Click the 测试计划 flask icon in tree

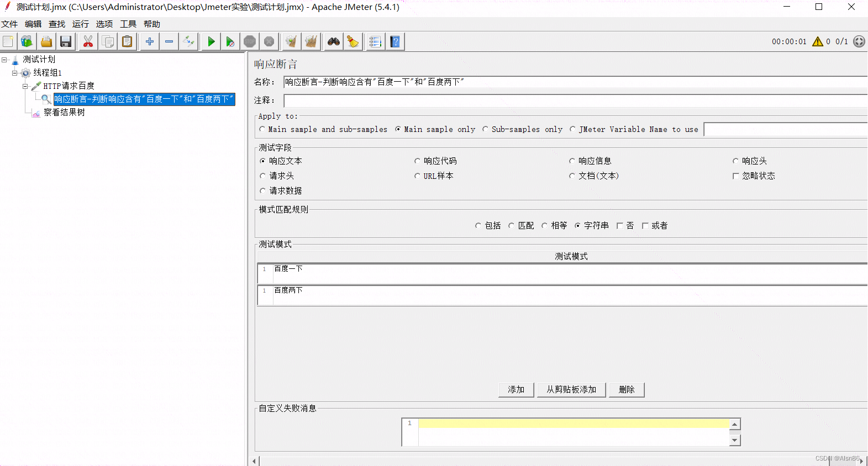pos(15,60)
